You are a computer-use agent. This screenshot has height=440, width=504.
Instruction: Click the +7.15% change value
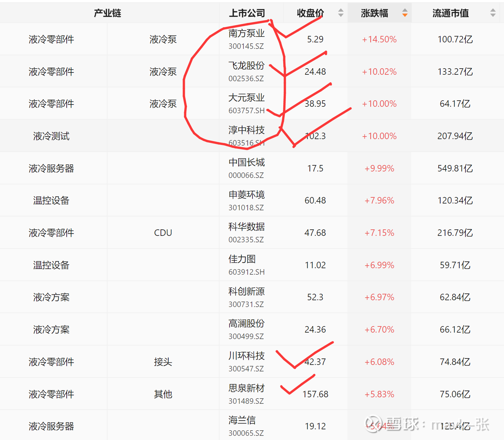pyautogui.click(x=379, y=233)
